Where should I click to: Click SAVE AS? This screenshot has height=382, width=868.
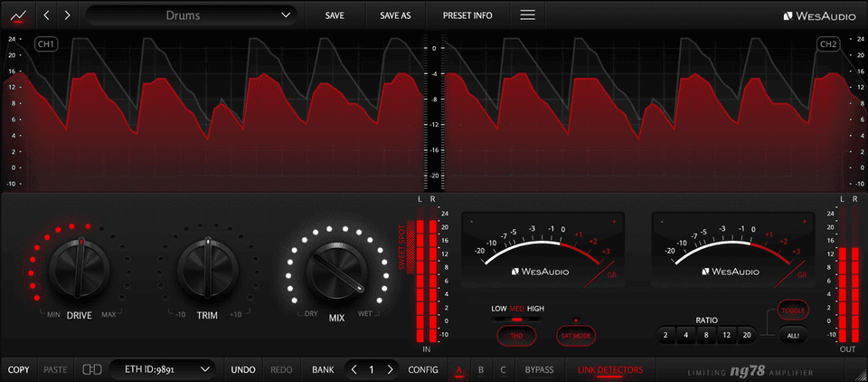coord(395,15)
